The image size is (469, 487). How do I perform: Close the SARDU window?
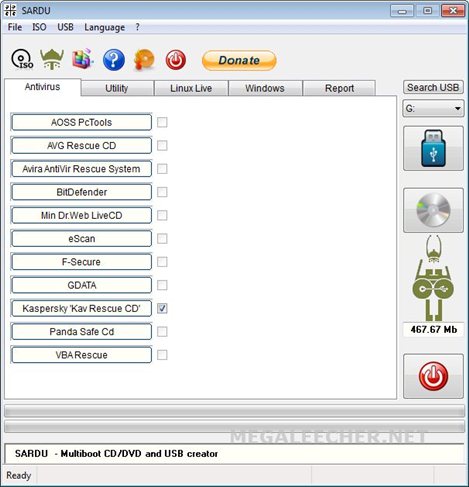pos(453,11)
